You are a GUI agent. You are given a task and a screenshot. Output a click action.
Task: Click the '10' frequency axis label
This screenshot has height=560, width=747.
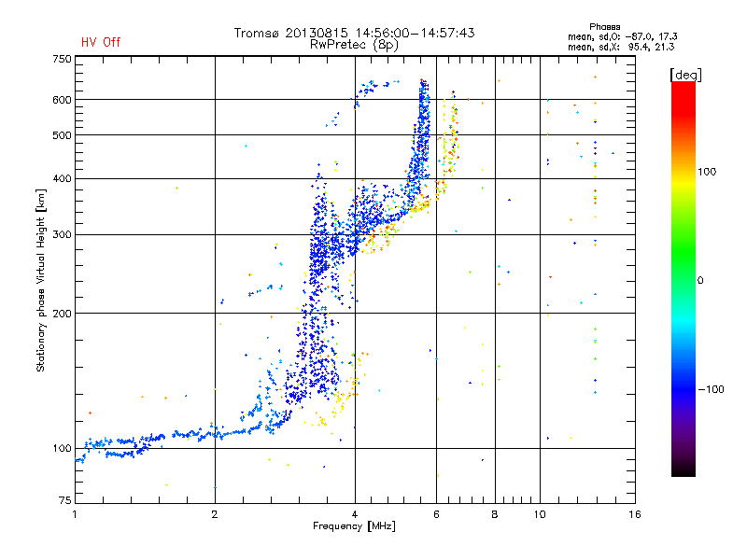pos(540,514)
